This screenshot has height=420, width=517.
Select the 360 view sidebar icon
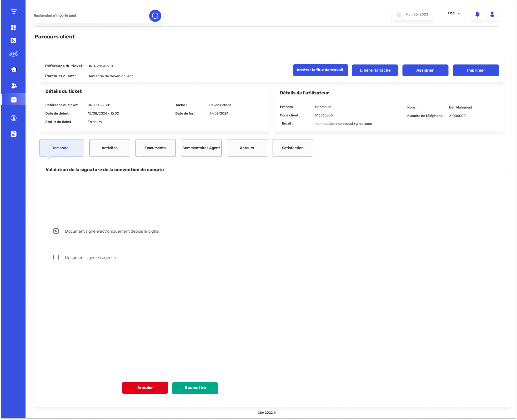point(13,54)
